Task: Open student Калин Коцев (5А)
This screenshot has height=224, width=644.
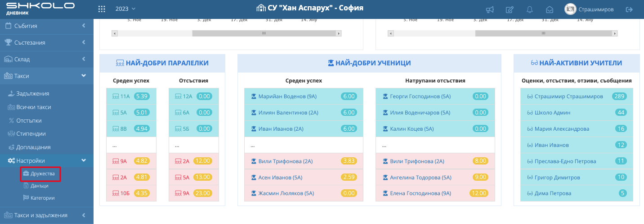Action: click(412, 129)
